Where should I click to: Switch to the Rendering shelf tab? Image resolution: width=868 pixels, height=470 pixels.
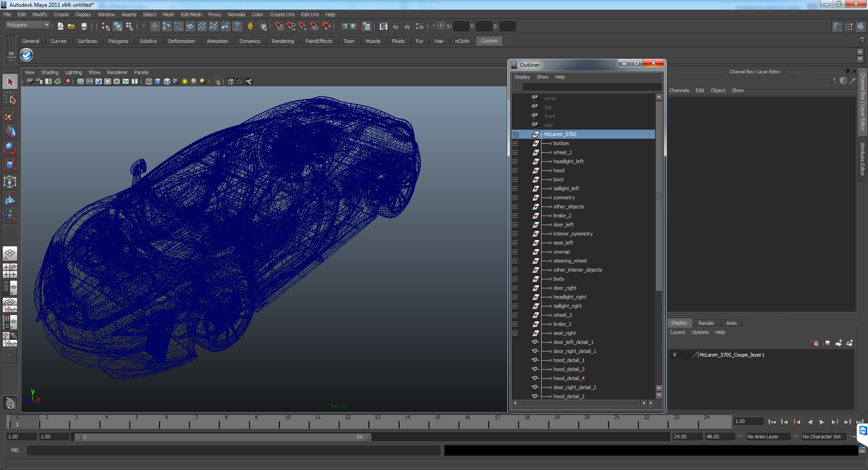click(x=283, y=41)
